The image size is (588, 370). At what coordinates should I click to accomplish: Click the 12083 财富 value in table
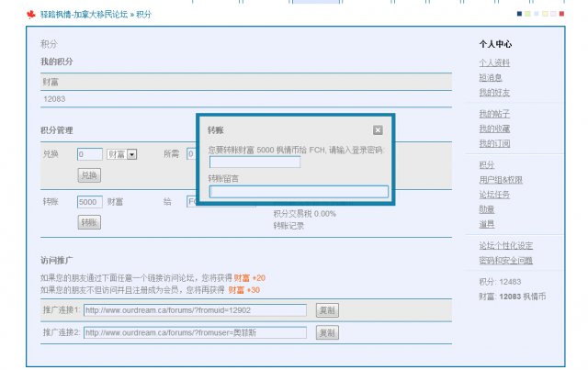tap(54, 99)
